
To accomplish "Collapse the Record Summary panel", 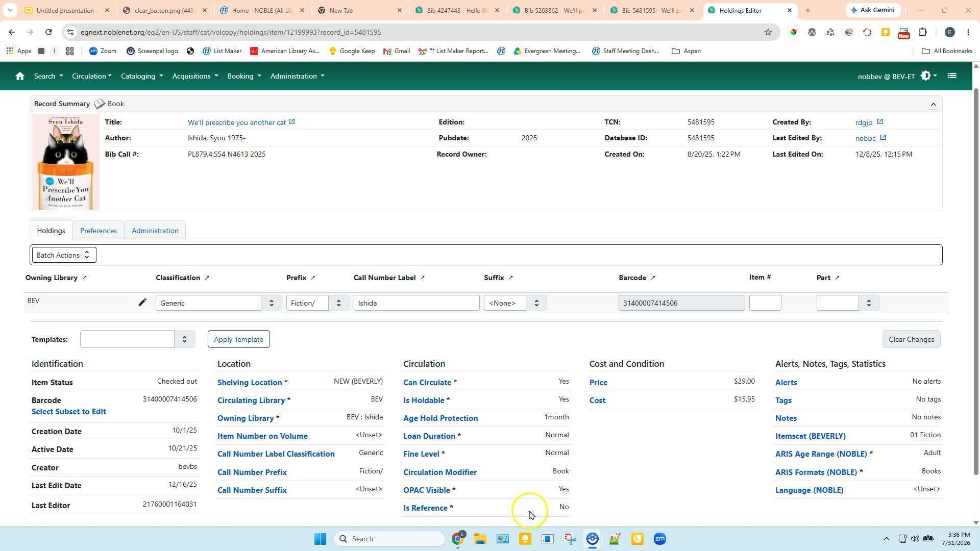I will point(933,105).
